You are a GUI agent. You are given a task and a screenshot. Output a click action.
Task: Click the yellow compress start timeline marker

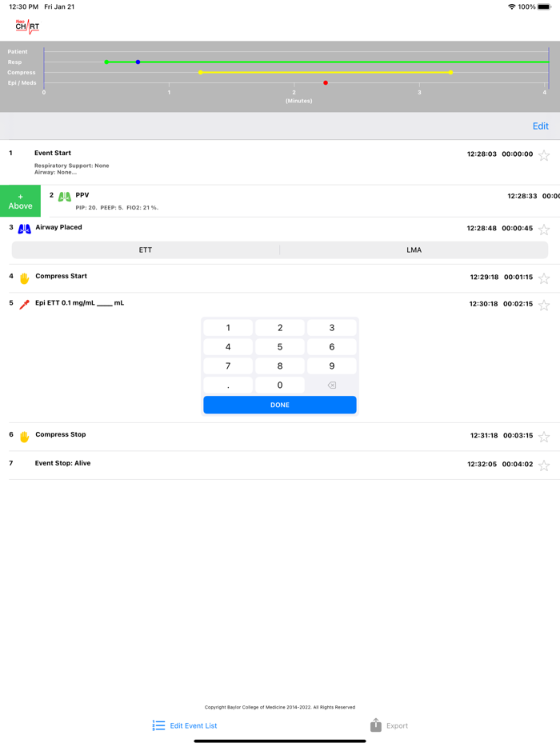tap(201, 73)
